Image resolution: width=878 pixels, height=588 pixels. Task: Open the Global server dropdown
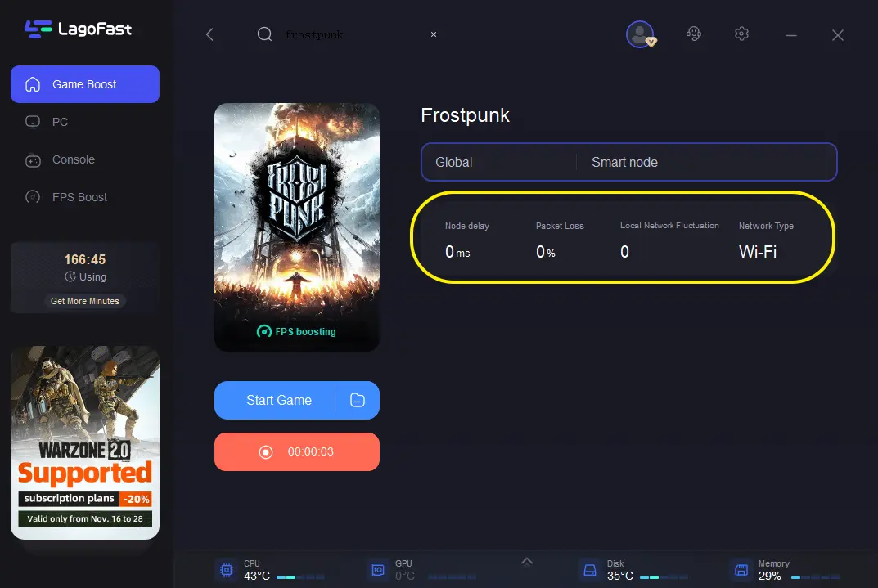498,162
